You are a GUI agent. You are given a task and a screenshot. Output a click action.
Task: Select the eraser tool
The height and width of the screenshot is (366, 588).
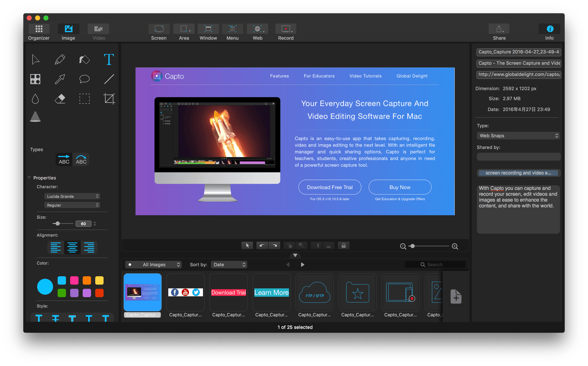[60, 99]
